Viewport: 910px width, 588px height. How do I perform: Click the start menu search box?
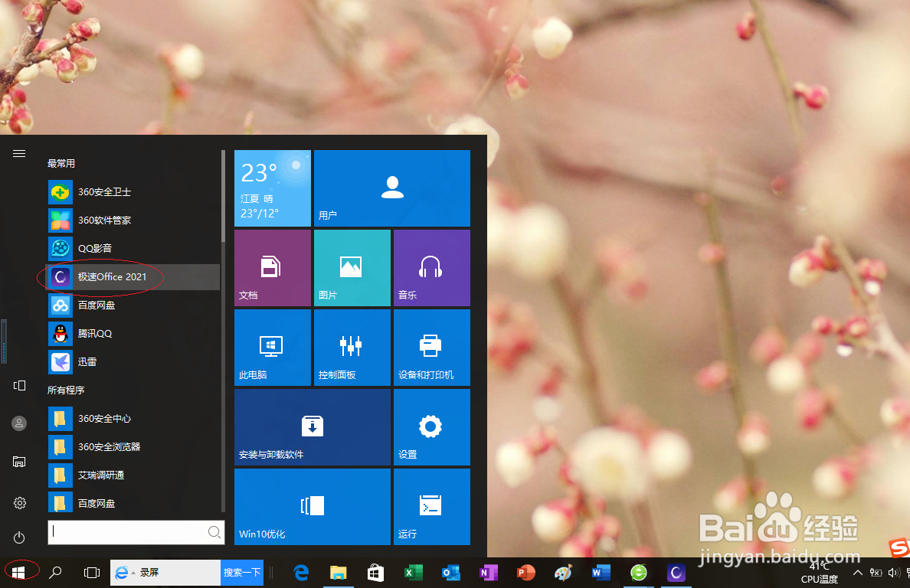click(x=136, y=532)
